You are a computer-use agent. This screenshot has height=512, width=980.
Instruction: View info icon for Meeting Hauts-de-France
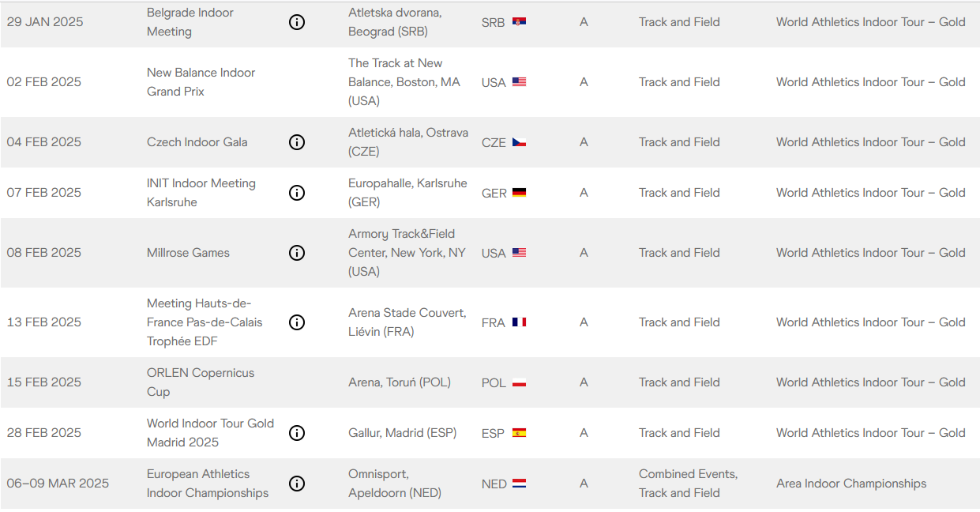click(x=297, y=322)
